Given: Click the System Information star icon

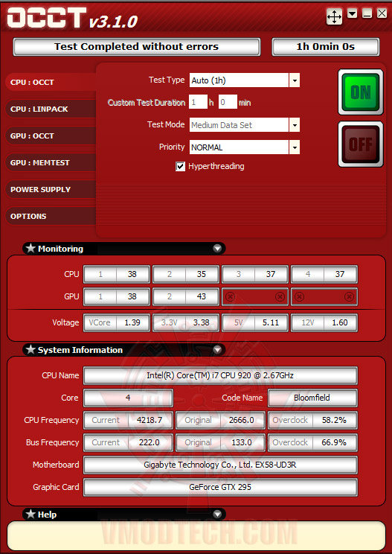Looking at the screenshot, I should tap(30, 349).
